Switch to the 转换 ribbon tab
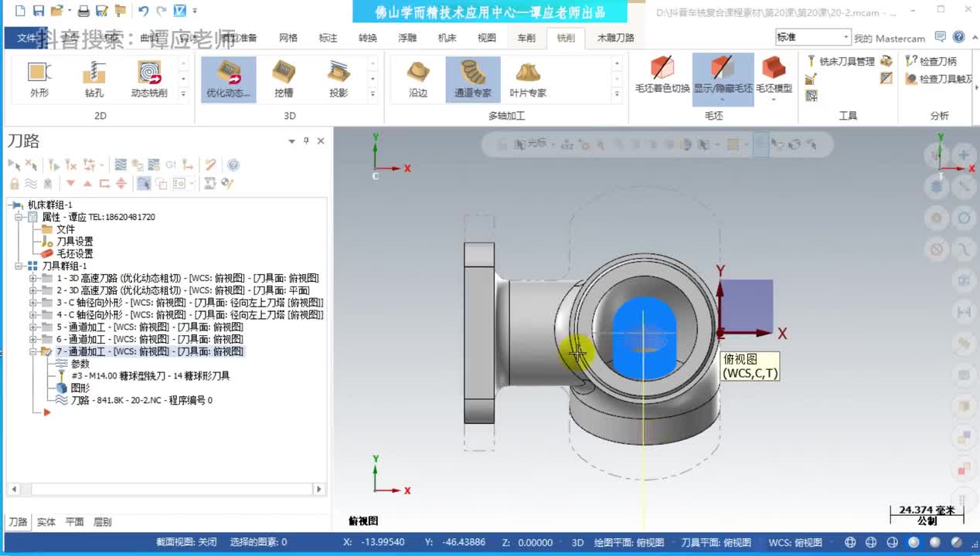The height and width of the screenshot is (556, 980). pyautogui.click(x=368, y=37)
